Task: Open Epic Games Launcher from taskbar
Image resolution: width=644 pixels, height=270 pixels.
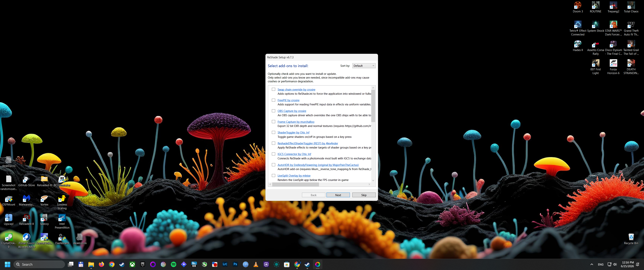Action: tap(142, 264)
